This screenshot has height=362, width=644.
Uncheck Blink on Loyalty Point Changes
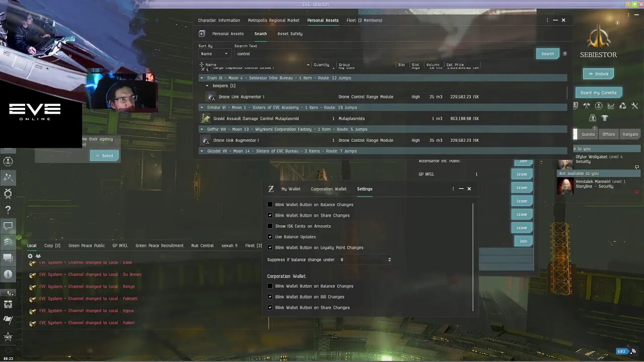pyautogui.click(x=270, y=247)
